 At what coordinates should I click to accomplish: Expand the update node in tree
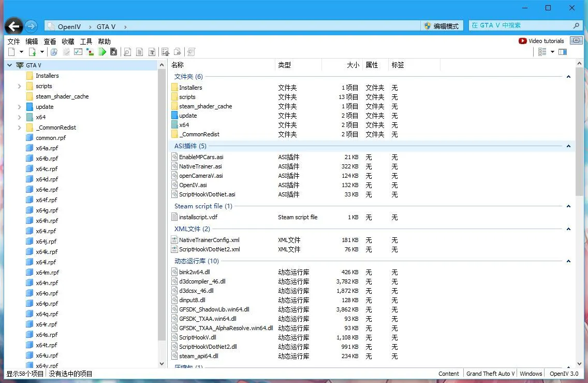click(19, 107)
